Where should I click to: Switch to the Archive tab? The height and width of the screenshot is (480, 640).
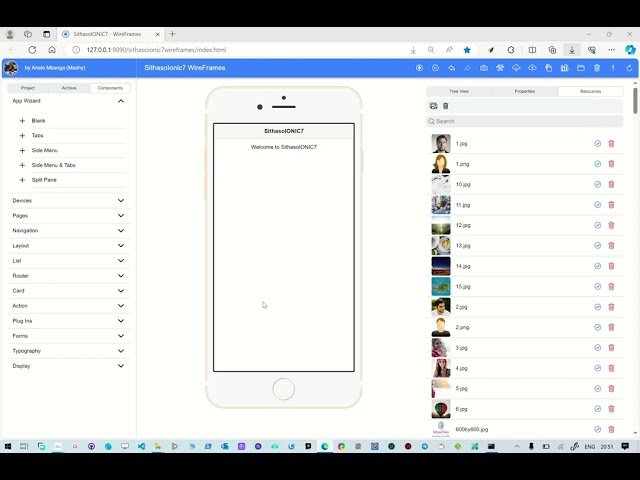click(x=69, y=88)
